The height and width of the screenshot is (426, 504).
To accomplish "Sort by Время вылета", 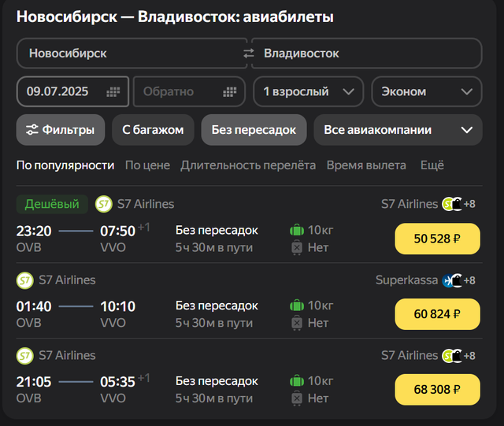I will (x=366, y=165).
